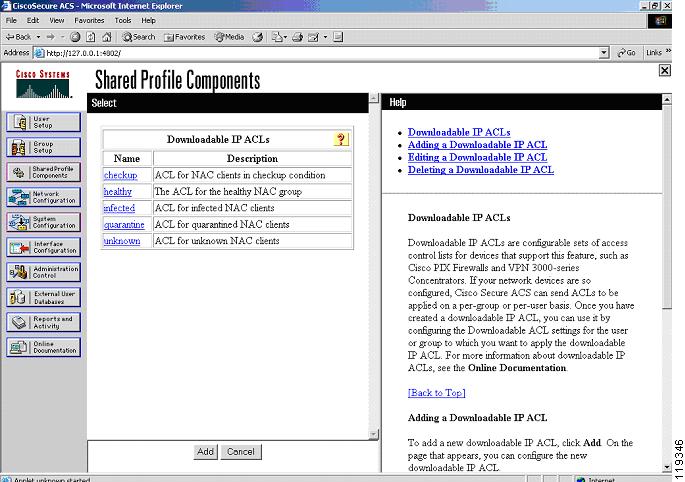Image resolution: width=685 pixels, height=482 pixels.
Task: Open Favorites toolbar button
Action: click(x=184, y=37)
